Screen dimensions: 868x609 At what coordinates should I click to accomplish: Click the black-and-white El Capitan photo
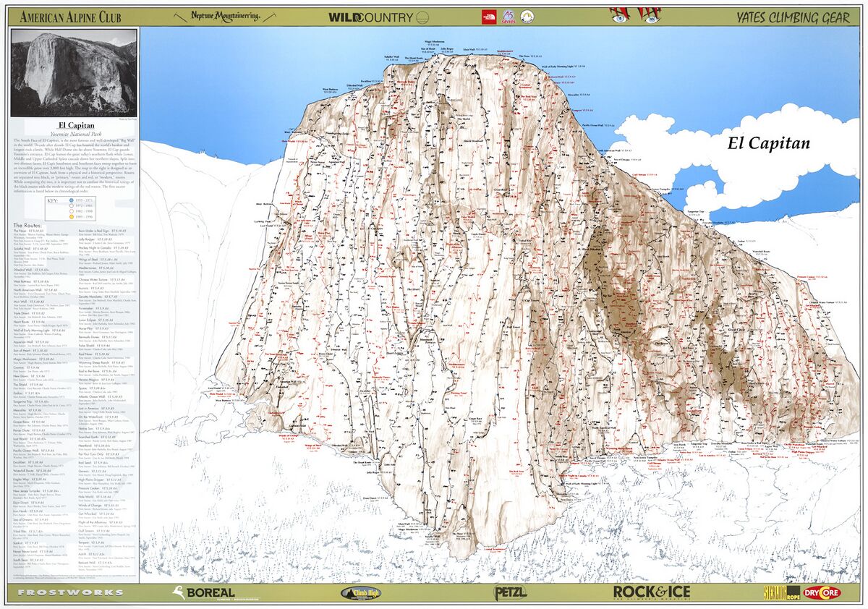pos(75,73)
